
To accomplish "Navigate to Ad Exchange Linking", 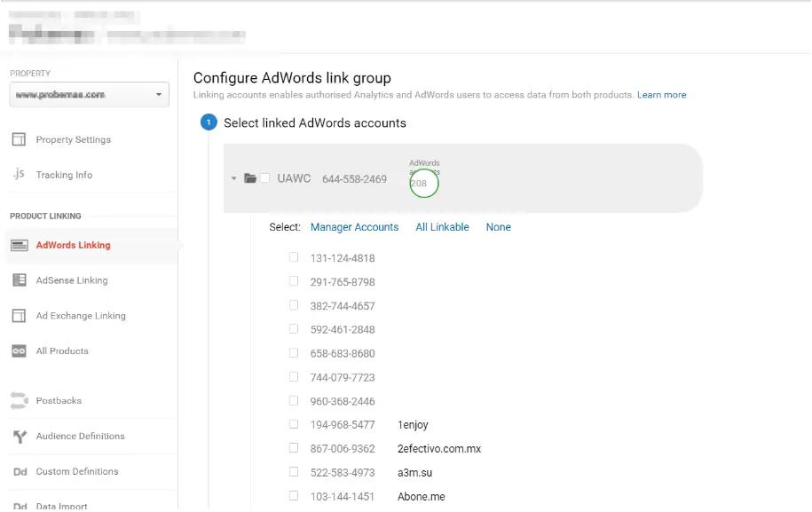I will pyautogui.click(x=81, y=316).
